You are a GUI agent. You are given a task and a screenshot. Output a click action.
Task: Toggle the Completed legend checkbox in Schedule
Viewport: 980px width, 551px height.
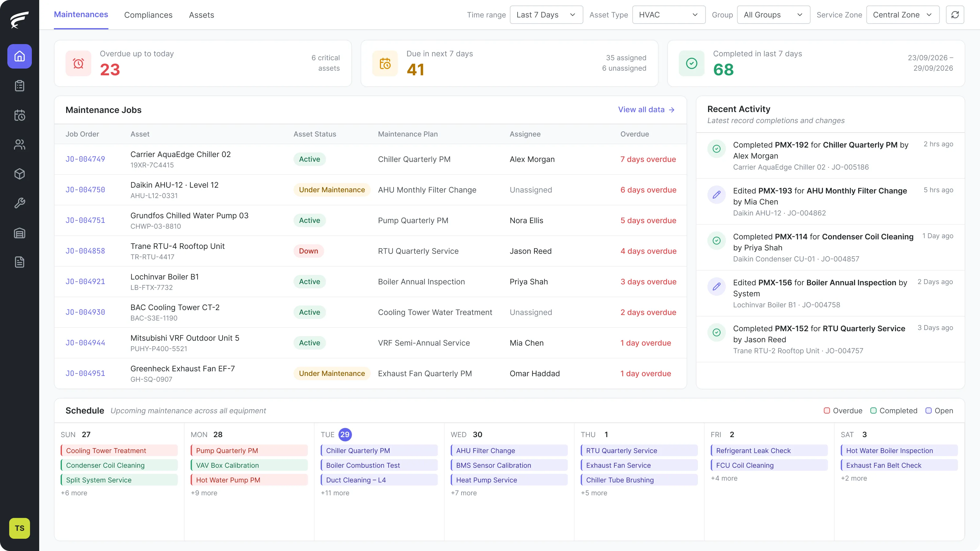pos(873,411)
